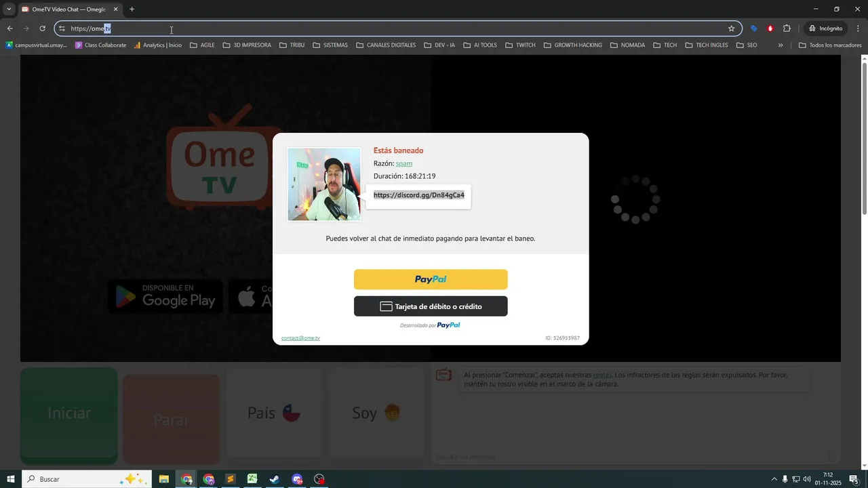The image size is (868, 488).
Task: Click the banned user webcam thumbnail
Action: coord(324,184)
